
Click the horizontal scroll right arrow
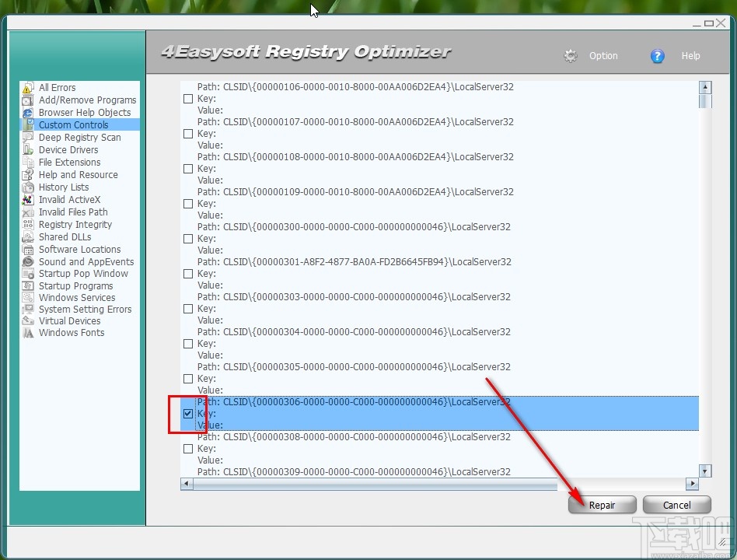692,484
